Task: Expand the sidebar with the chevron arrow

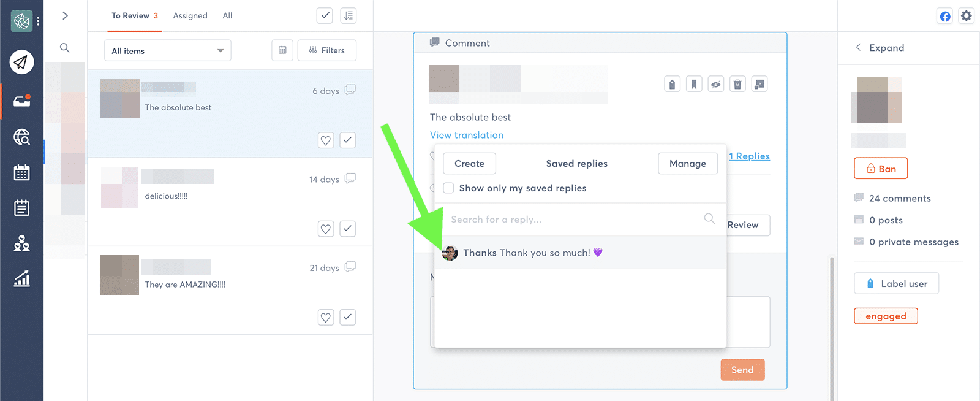Action: coord(65,15)
